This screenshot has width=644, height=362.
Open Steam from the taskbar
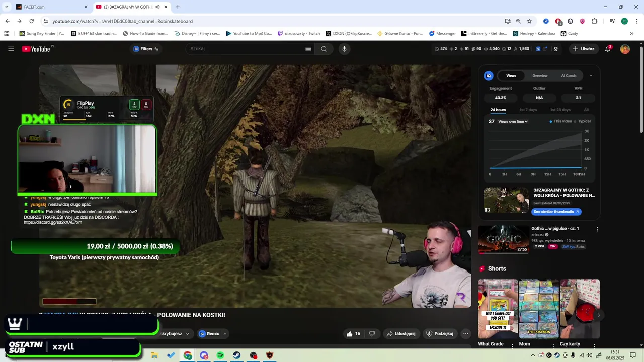click(236, 355)
